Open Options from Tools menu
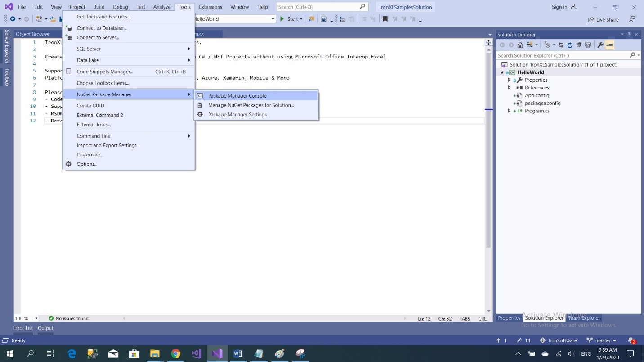Screen dimensions: 644x362 point(129,164)
